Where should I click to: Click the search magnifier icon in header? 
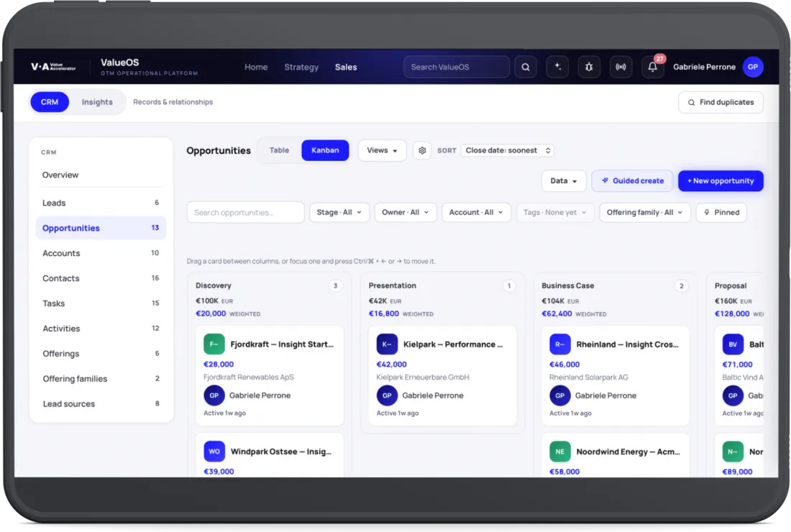tap(525, 67)
